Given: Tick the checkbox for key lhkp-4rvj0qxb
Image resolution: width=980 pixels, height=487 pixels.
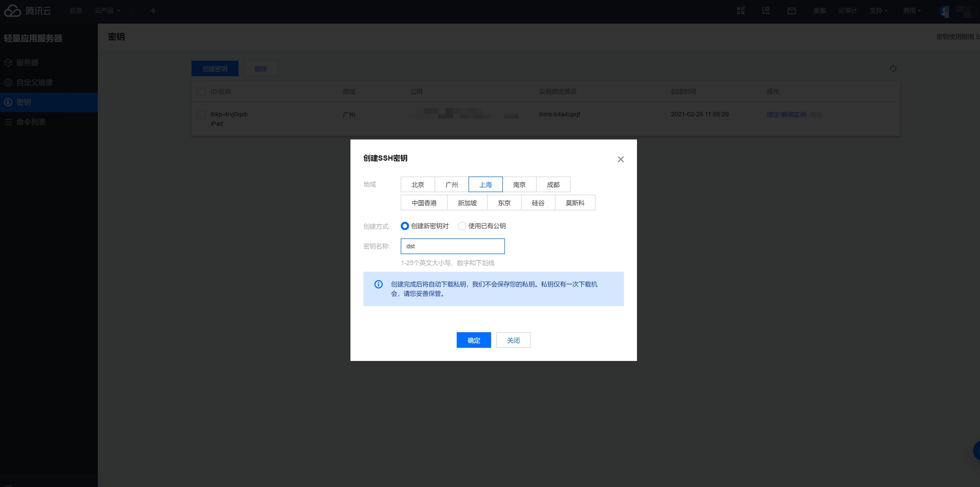Looking at the screenshot, I should coord(201,114).
